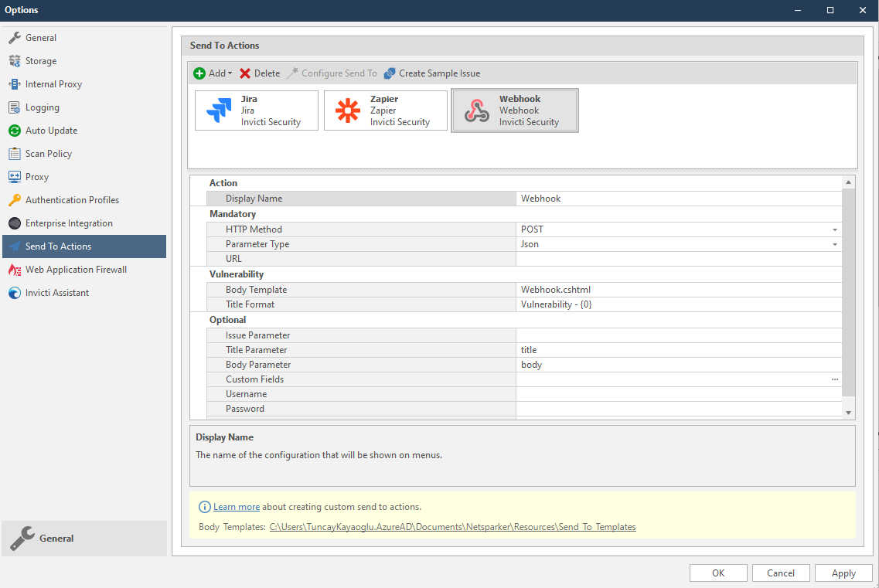Viewport: 879px width, 588px height.
Task: Click the red Delete icon
Action: [x=246, y=73]
